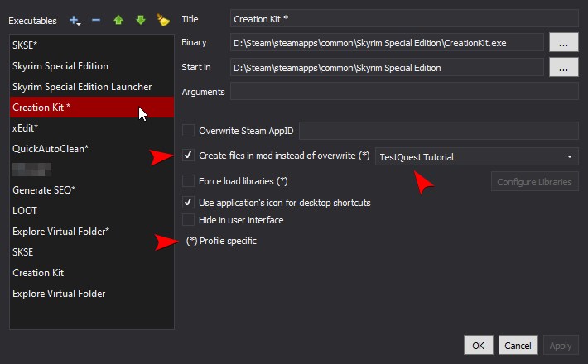The height and width of the screenshot is (364, 588).
Task: Click the Cancel button
Action: pyautogui.click(x=518, y=345)
